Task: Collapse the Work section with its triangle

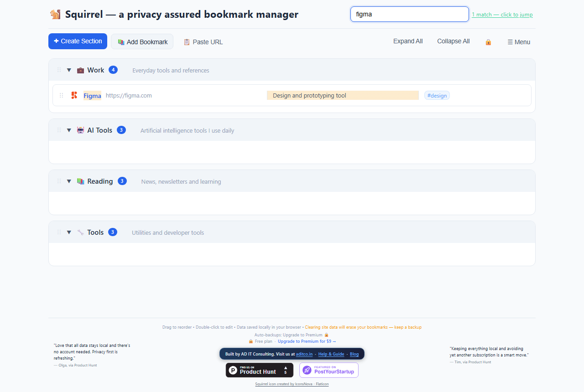Action: (x=69, y=70)
